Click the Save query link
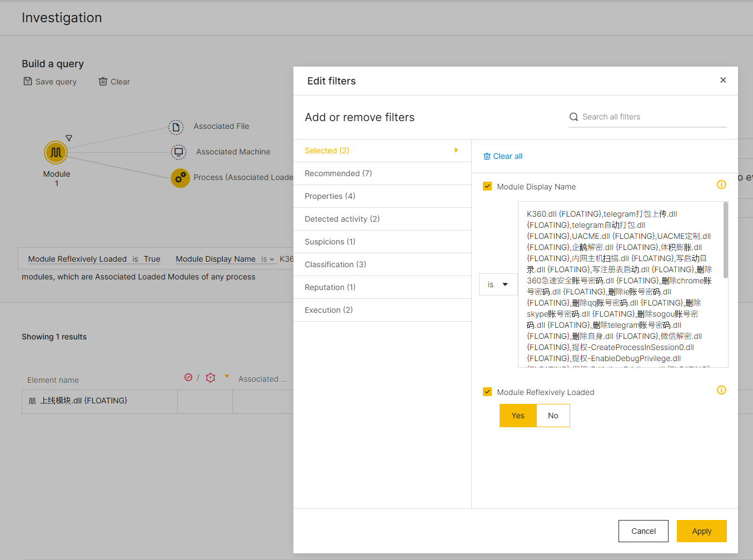This screenshot has height=560, width=753. [56, 82]
